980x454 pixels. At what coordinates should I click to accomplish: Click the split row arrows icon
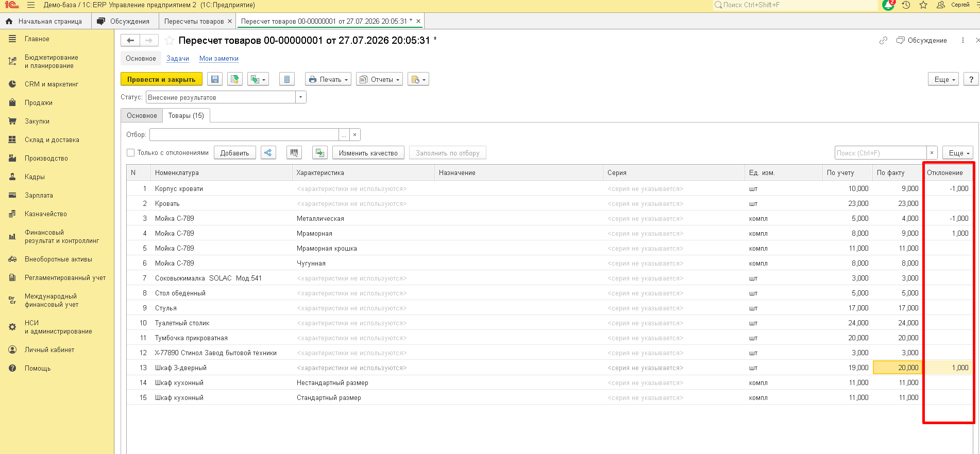coord(268,153)
